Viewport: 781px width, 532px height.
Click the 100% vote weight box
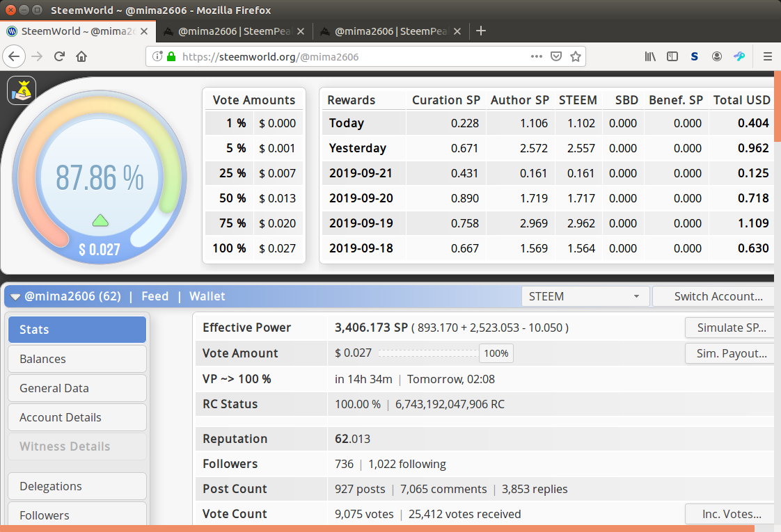coord(496,353)
